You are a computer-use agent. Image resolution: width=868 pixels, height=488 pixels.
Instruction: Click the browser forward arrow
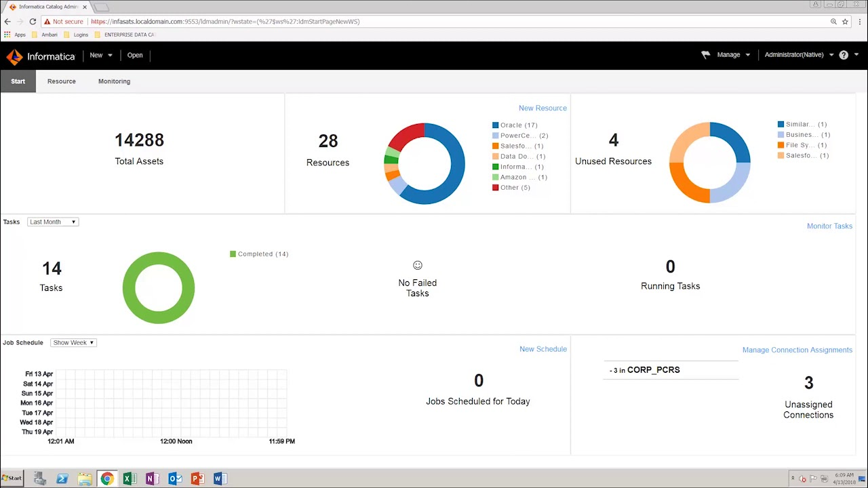20,22
